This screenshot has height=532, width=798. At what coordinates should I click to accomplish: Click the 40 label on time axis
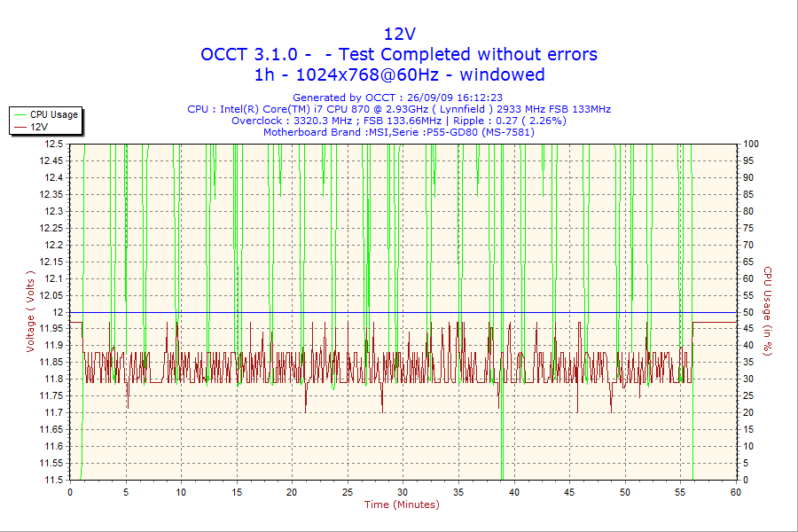click(x=514, y=492)
